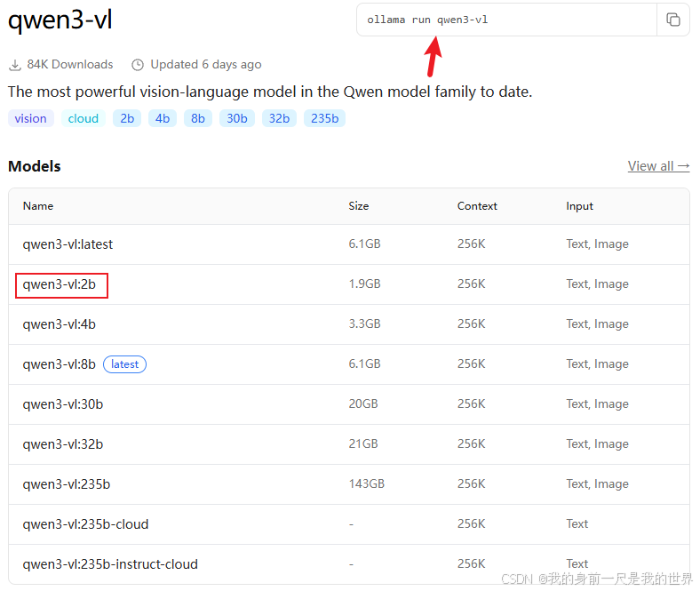Screen dimensions: 700x591
Task: Click the 1.9GB size value
Action: click(364, 284)
